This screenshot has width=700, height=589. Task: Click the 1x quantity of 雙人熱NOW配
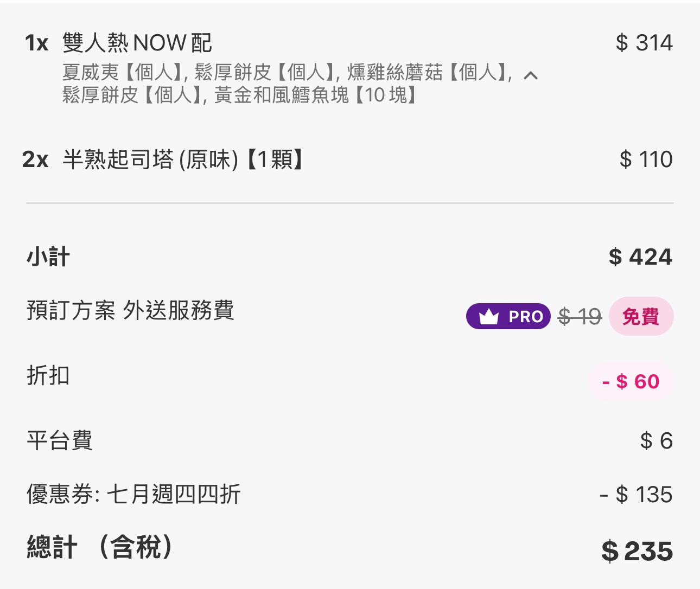click(x=36, y=43)
